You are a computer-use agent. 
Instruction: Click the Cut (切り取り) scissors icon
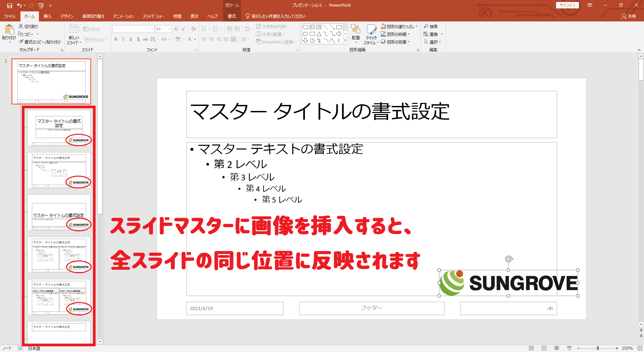pos(21,26)
